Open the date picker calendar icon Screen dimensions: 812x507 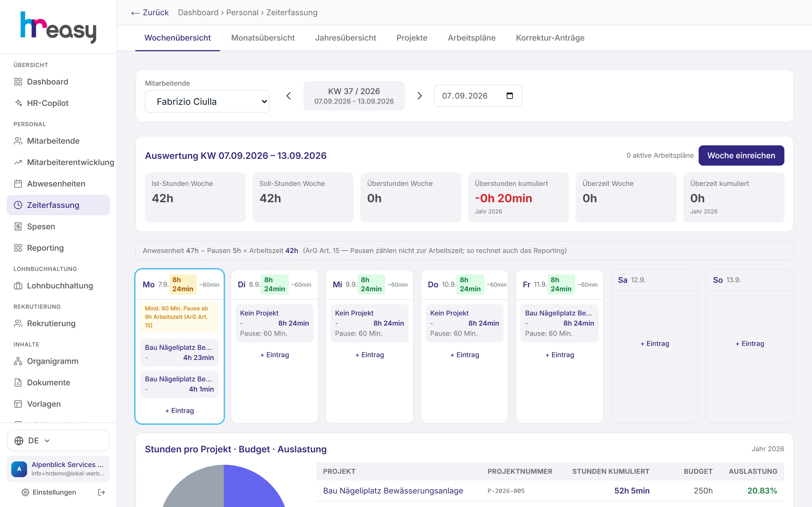pos(510,95)
